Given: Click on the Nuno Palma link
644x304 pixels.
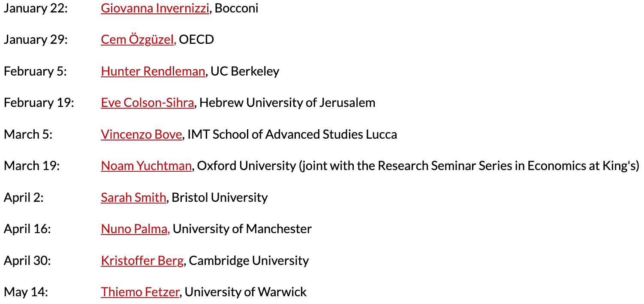Looking at the screenshot, I should tap(135, 229).
